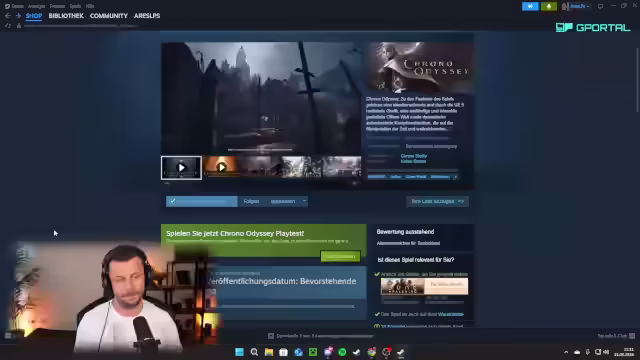Open the Minecraft creeper icon in taskbar
Viewport: 640px width, 360px height.
point(313,352)
